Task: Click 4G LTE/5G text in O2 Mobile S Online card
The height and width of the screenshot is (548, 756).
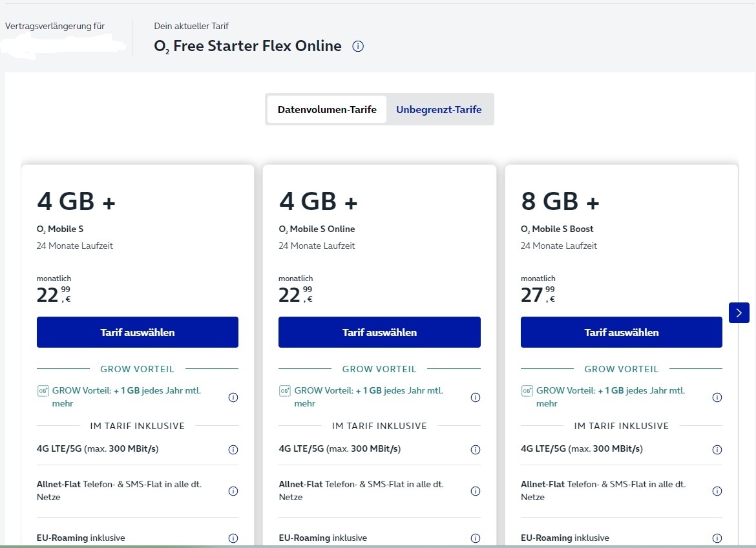Action: pos(339,448)
